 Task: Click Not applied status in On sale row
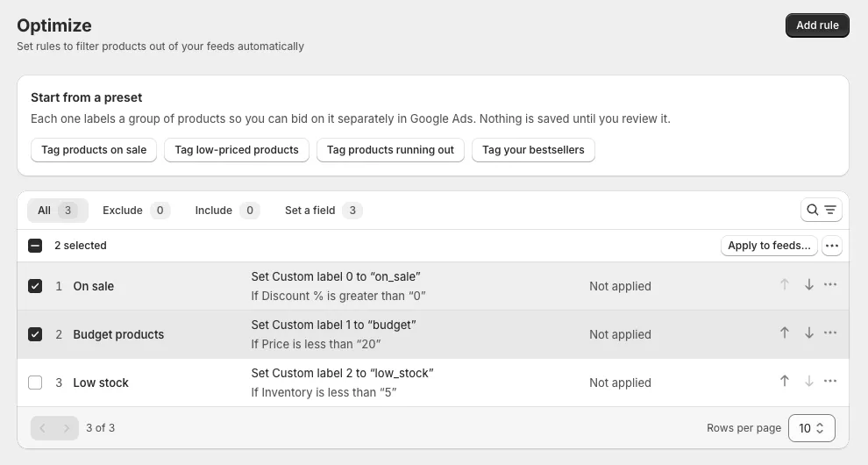620,286
